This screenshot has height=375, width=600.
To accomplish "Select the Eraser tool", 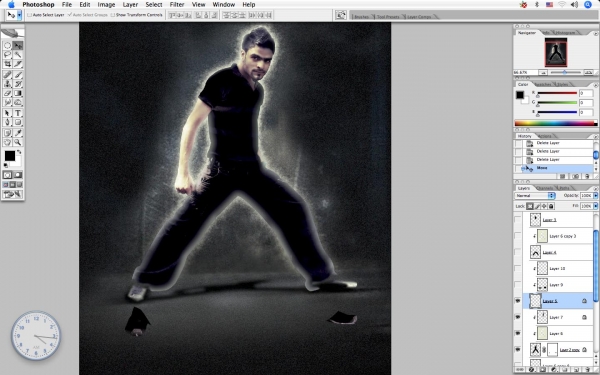I will [7, 93].
